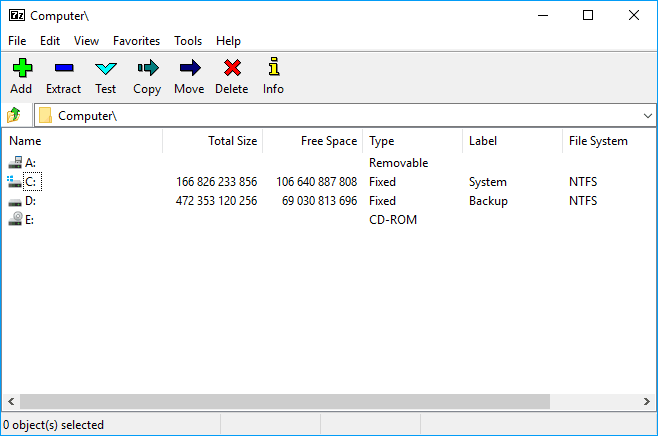
Task: Click free space 106 640 887 808
Action: click(316, 182)
